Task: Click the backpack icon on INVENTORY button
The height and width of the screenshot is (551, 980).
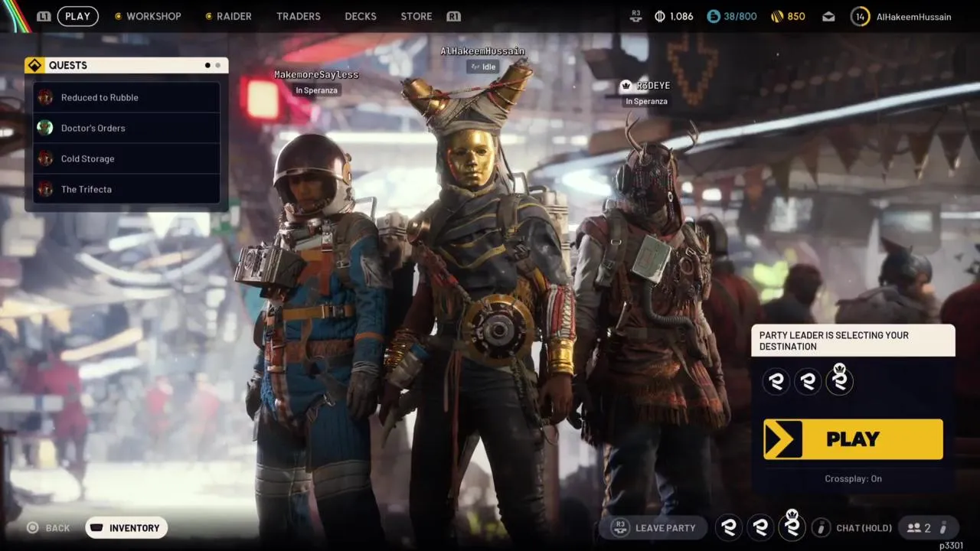Action: coord(96,528)
